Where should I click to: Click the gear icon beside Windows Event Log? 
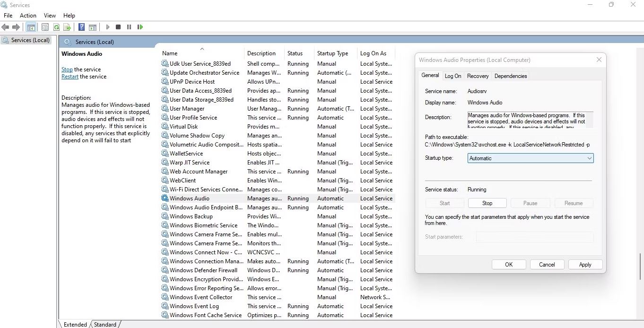click(165, 306)
